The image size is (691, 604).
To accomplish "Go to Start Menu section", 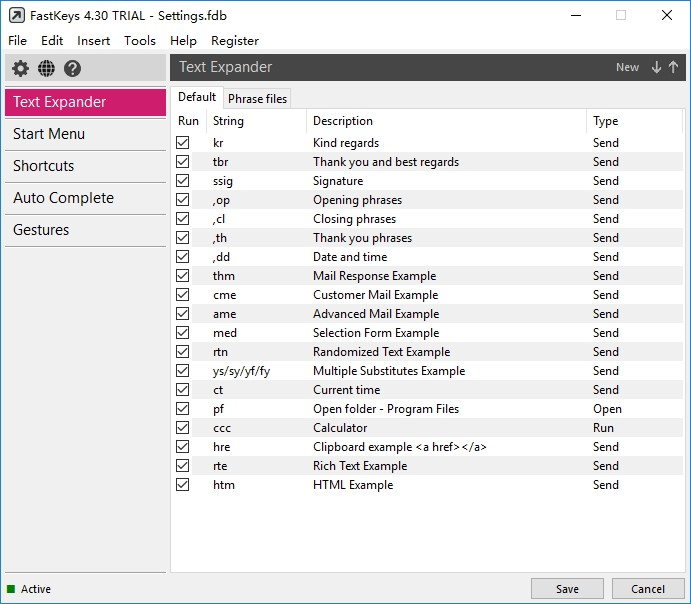I will (85, 134).
